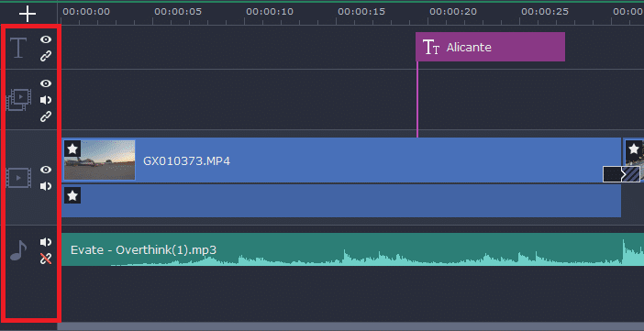
Task: Mute the overlay video track speaker icon
Action: pos(46,100)
